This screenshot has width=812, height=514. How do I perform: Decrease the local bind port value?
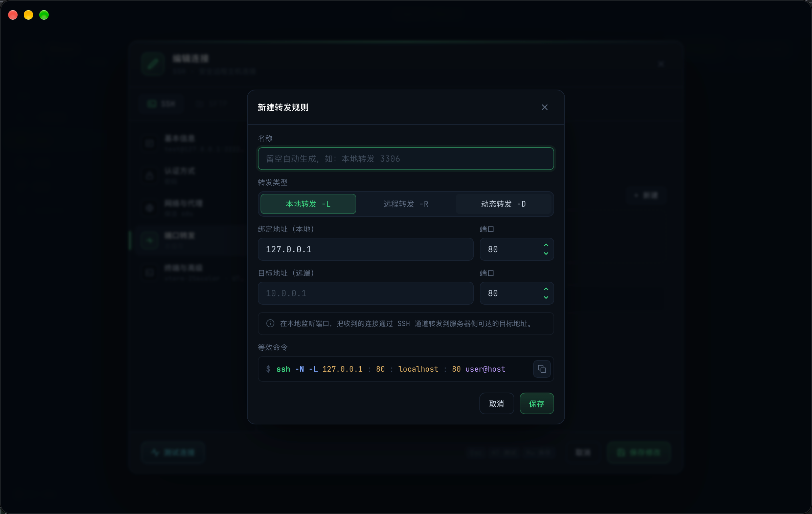(546, 254)
